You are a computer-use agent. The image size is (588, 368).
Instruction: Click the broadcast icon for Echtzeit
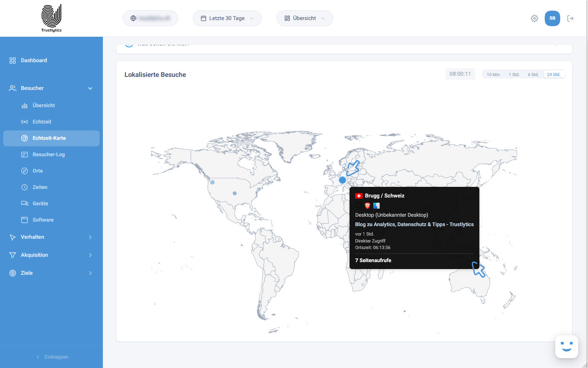click(24, 122)
